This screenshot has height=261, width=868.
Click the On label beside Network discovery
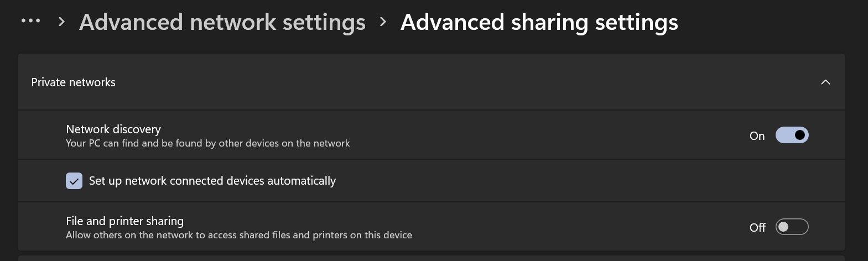[757, 136]
